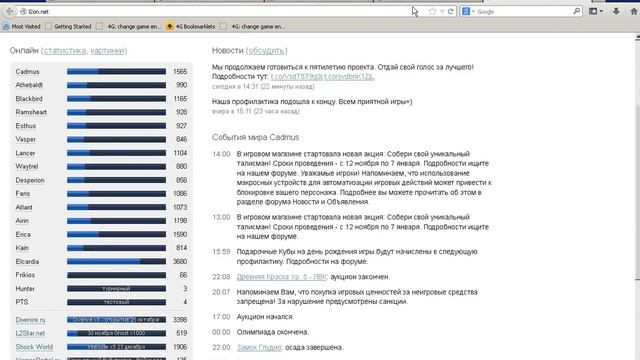Select the Faris server name

click(x=23, y=193)
